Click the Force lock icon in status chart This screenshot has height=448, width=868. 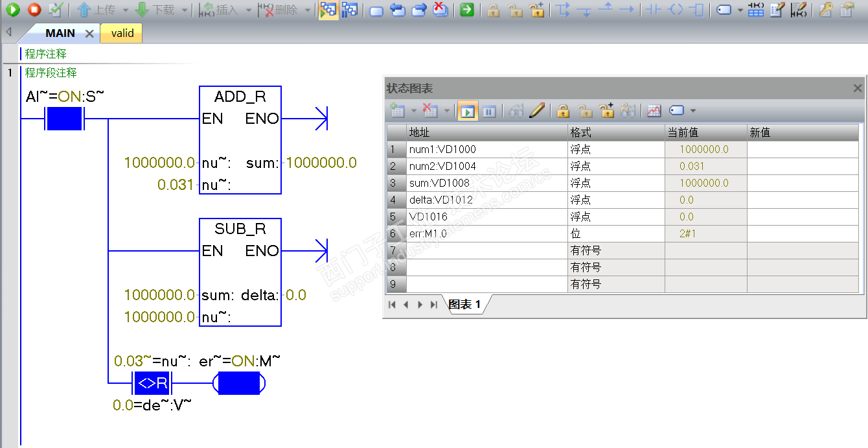[563, 111]
